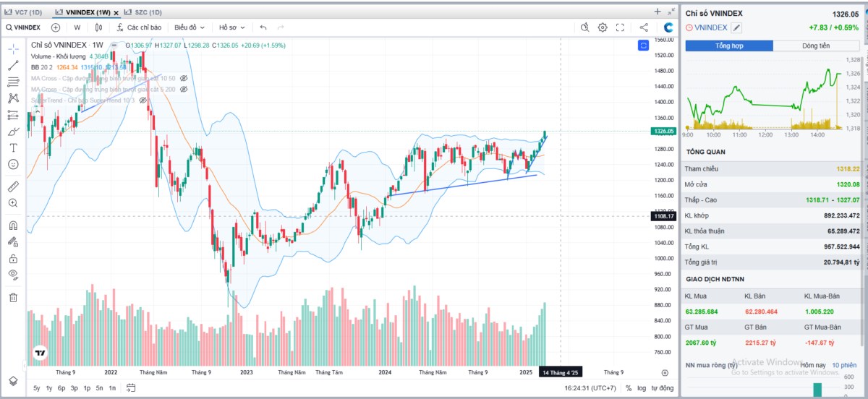This screenshot has width=868, height=399.
Task: Click VNINDEX link in right panel
Action: [710, 27]
